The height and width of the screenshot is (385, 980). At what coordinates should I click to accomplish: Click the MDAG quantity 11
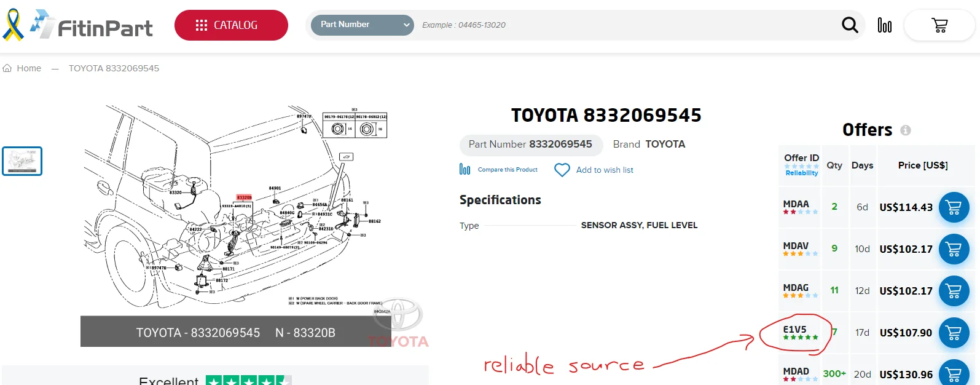pyautogui.click(x=834, y=290)
